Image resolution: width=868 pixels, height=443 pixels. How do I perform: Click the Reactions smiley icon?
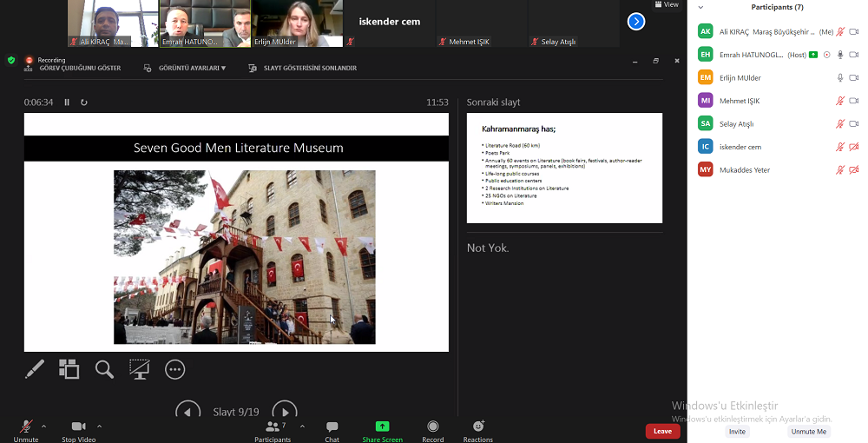(x=477, y=429)
